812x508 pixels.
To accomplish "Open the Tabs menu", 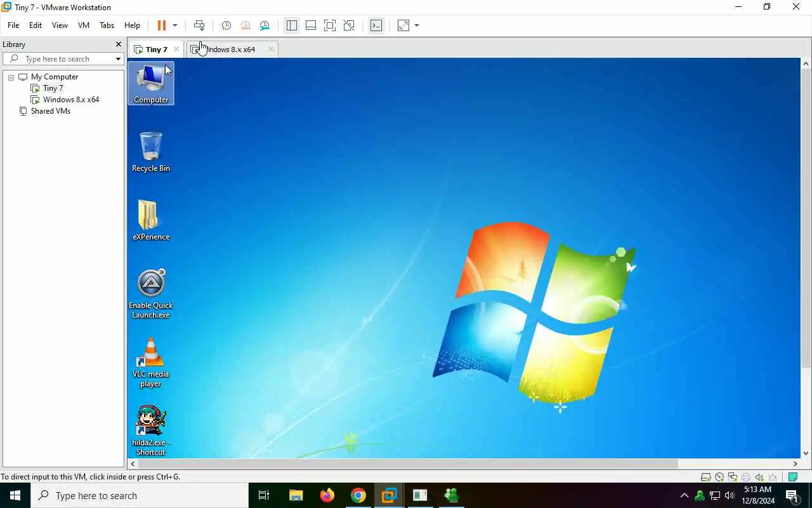I will 107,25.
